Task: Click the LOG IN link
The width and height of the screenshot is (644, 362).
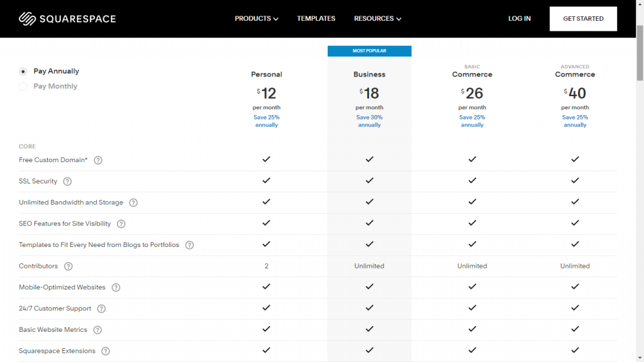Action: (x=519, y=18)
